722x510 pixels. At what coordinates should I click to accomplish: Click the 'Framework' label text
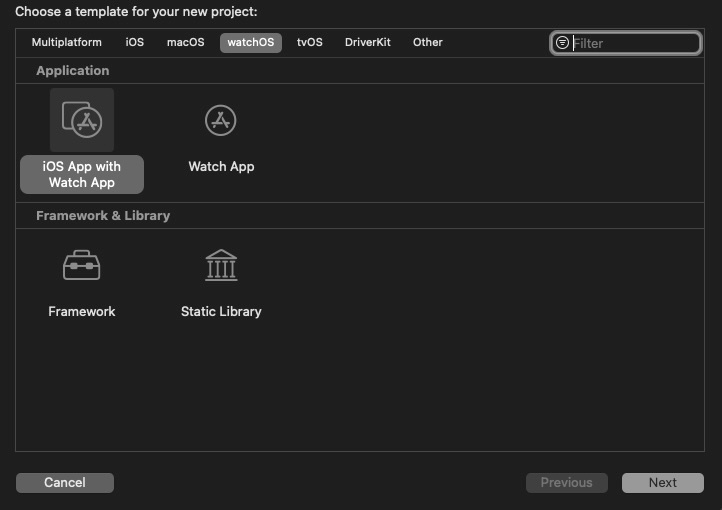(82, 312)
